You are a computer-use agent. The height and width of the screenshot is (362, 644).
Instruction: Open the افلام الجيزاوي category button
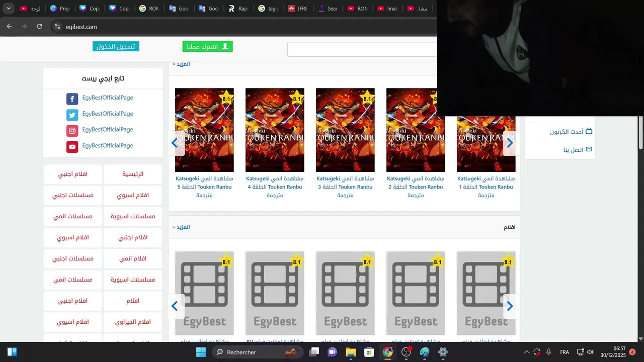(x=133, y=322)
